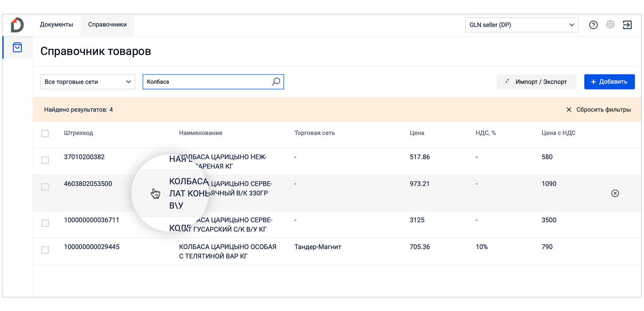Image resolution: width=644 pixels, height=311 pixels.
Task: Switch to the Документы tab
Action: pos(56,25)
